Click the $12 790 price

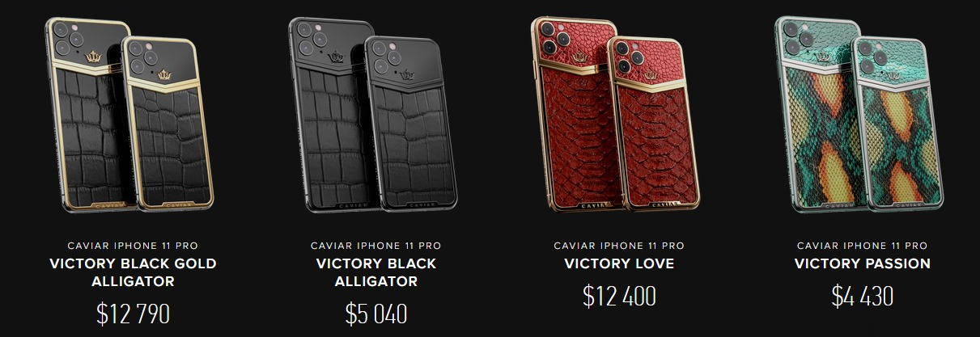coord(133,314)
